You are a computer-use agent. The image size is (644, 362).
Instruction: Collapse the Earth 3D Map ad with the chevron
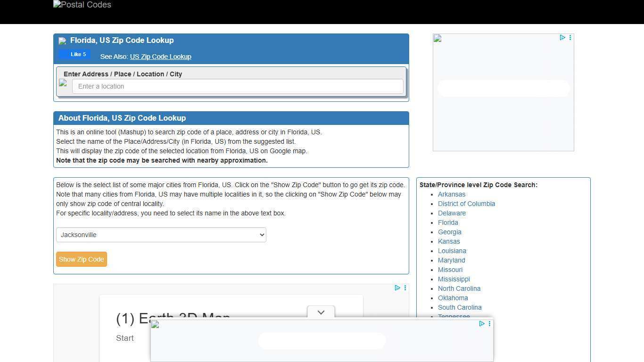click(x=321, y=312)
